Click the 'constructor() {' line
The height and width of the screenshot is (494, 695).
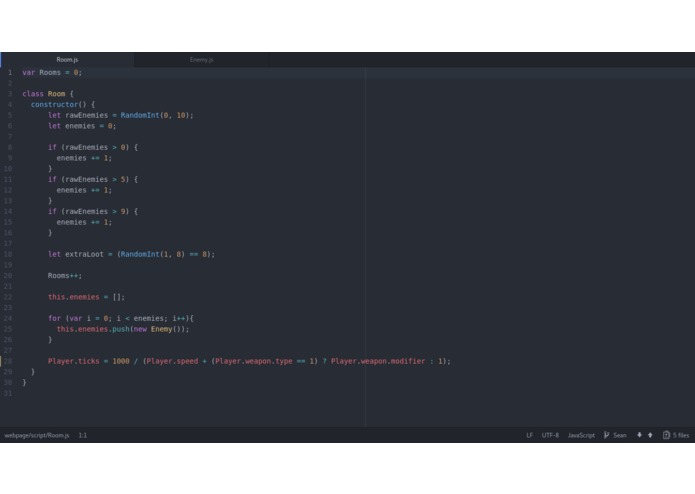pos(63,105)
